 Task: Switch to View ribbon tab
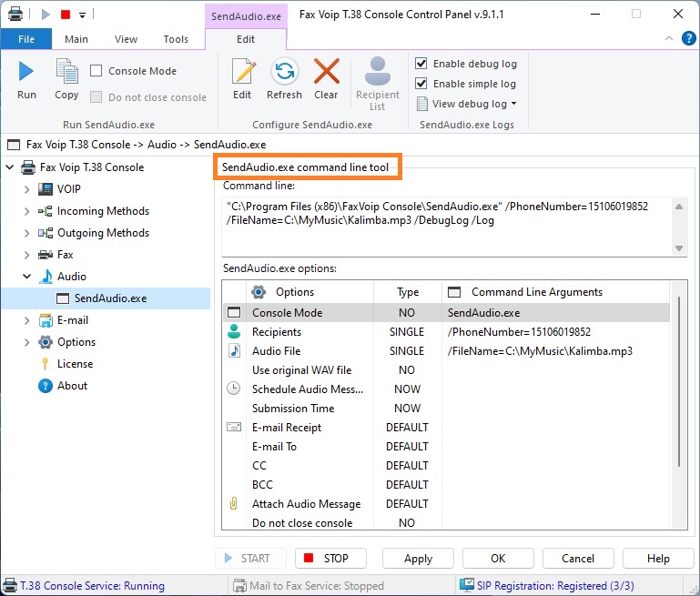[126, 39]
